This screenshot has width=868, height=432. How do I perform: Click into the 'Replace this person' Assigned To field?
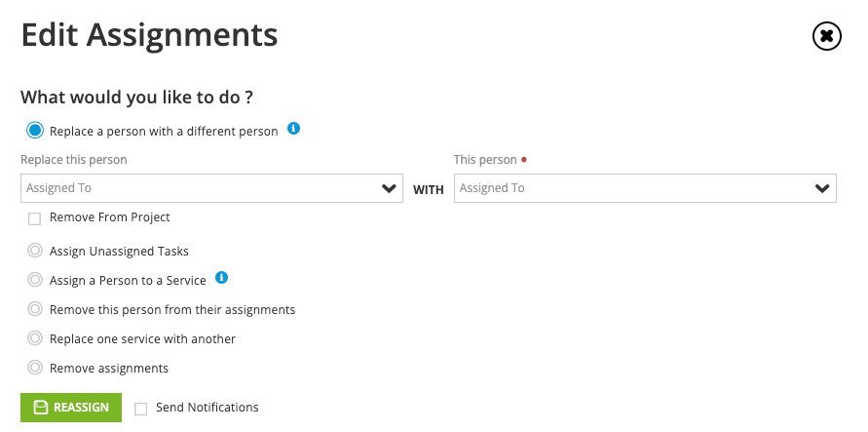[211, 188]
